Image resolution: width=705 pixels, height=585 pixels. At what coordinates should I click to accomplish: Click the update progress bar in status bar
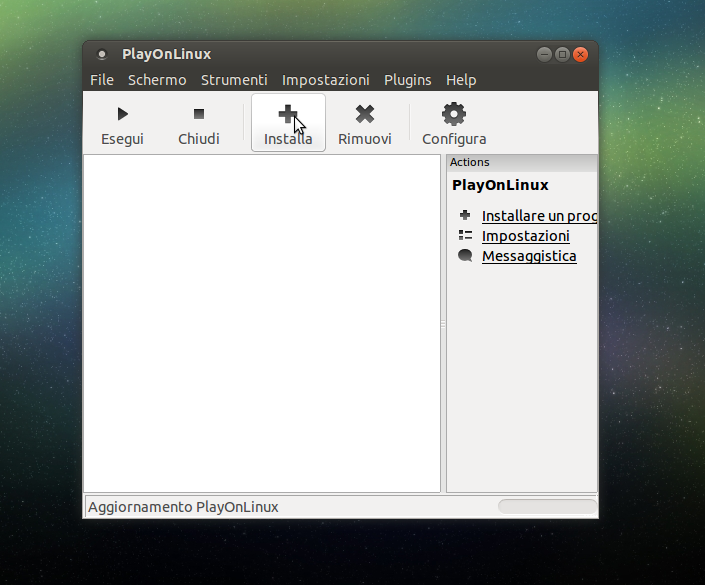click(547, 506)
